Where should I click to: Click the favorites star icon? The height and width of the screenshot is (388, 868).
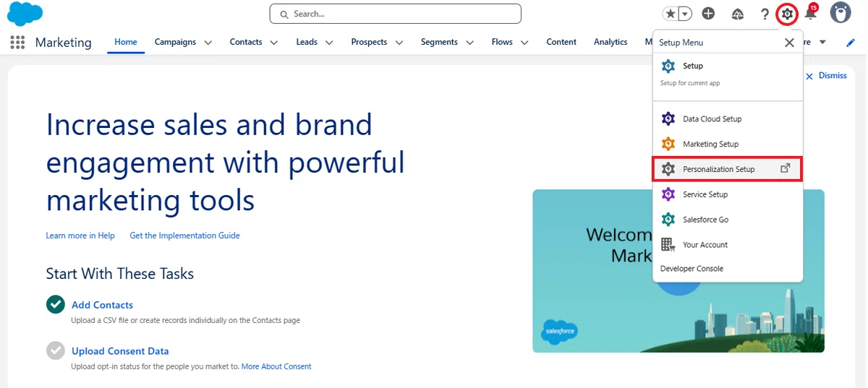coord(671,14)
